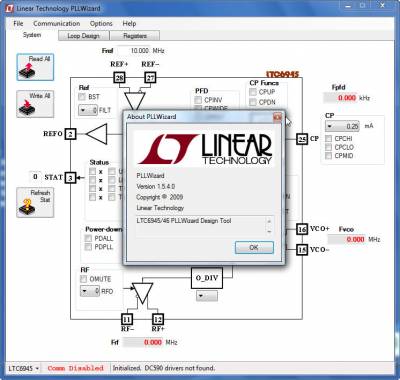Click the Read All chip icon button

click(35, 67)
